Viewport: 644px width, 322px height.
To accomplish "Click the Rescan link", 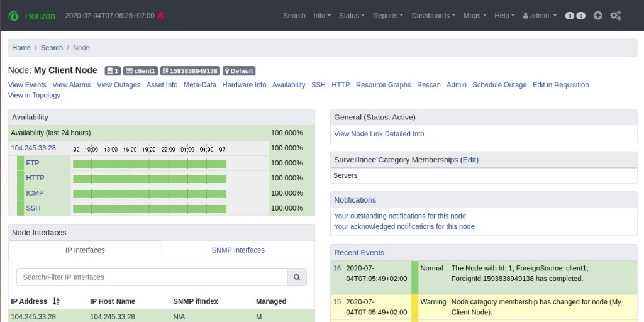I will click(x=429, y=85).
